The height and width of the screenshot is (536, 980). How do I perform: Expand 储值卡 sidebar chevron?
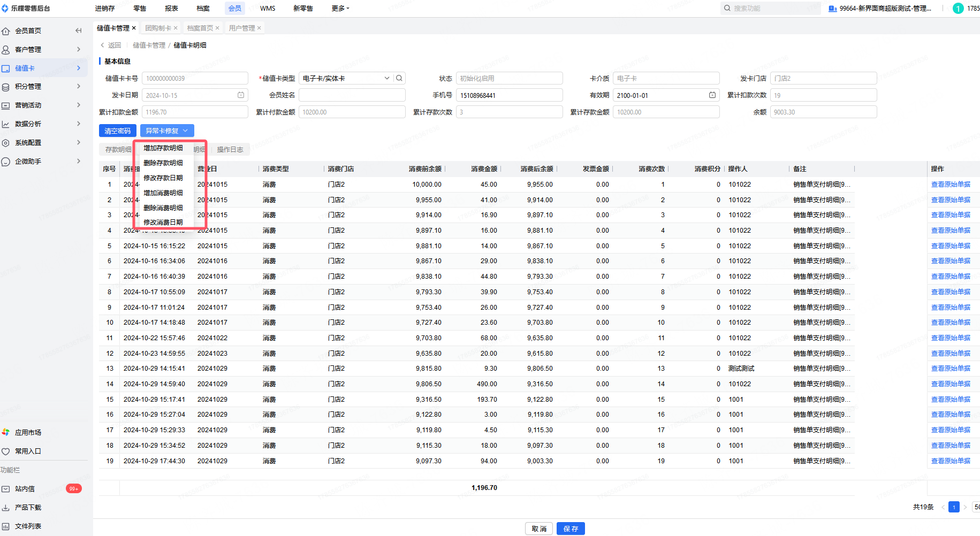click(79, 68)
